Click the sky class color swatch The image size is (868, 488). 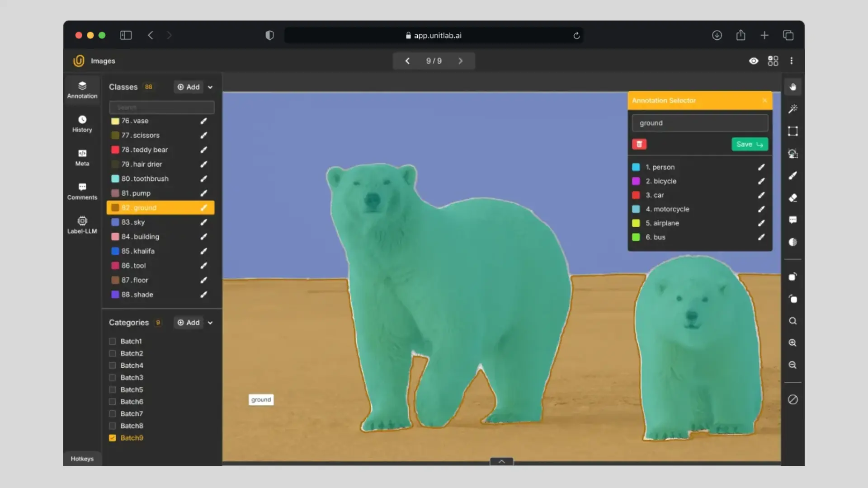(115, 222)
